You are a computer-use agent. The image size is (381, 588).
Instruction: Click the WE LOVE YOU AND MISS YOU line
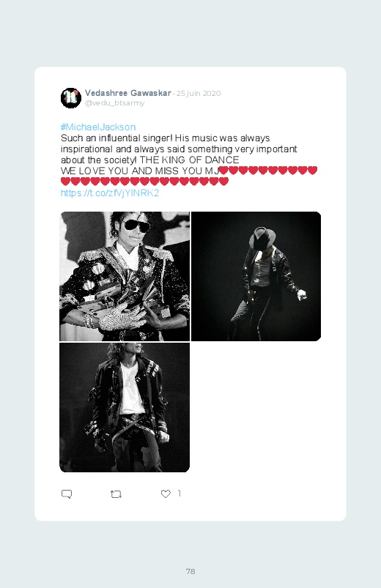coord(140,171)
